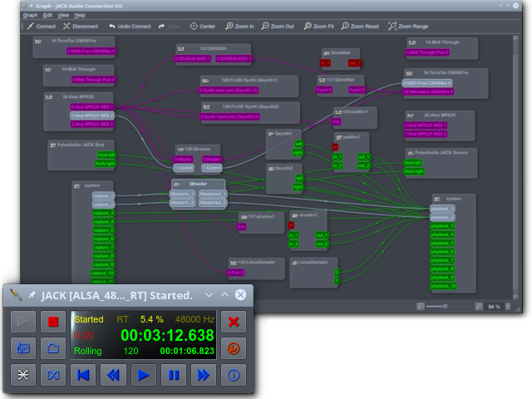The image size is (532, 399).
Task: Select the 132:LinuxSampler 0:Port 0 port
Action: pos(235,273)
